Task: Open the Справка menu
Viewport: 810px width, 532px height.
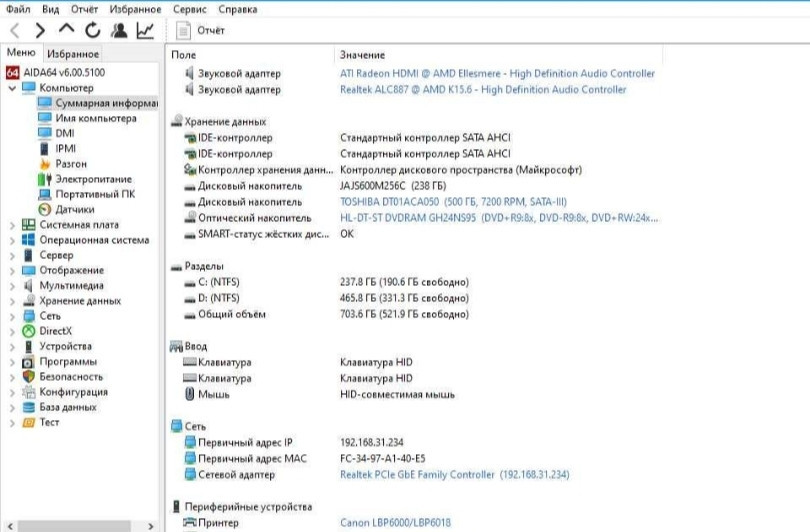Action: coord(236,9)
